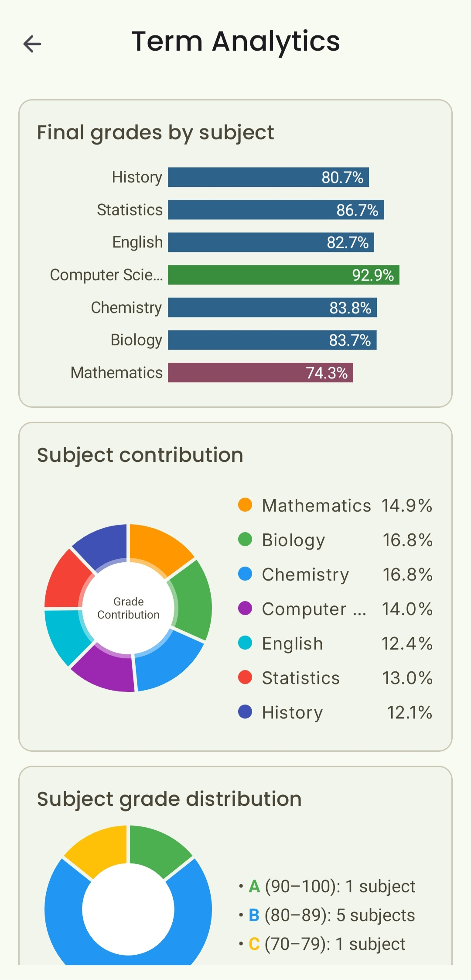Tap the dark blue History legend dot

coord(245,712)
